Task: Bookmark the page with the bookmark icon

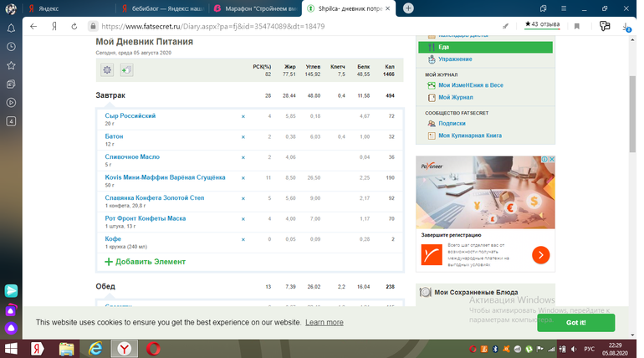Action: pyautogui.click(x=576, y=26)
